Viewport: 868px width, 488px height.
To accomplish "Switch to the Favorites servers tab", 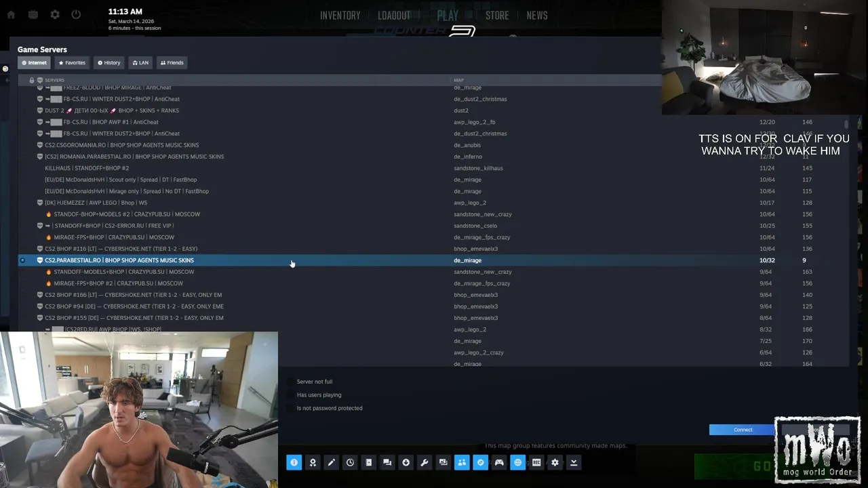I will (72, 62).
